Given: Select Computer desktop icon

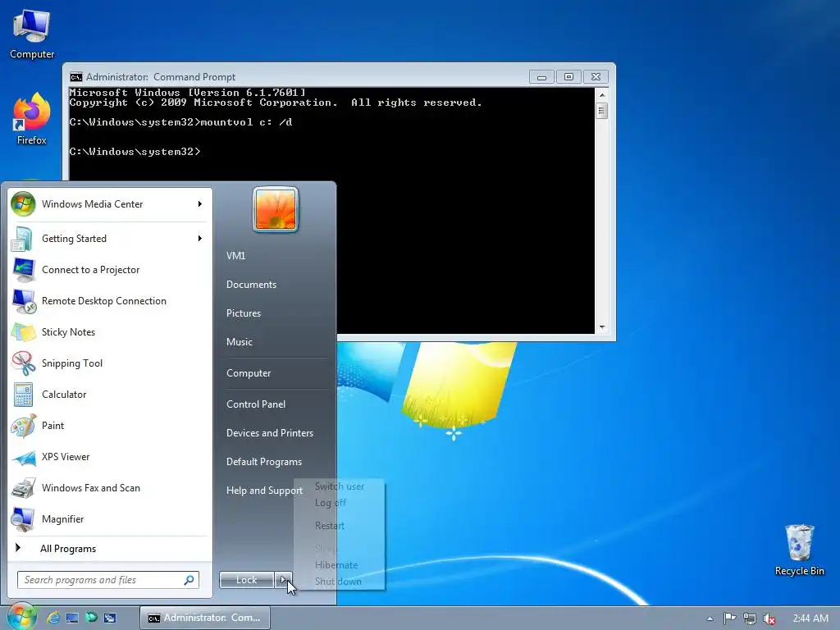Looking at the screenshot, I should pos(32,34).
